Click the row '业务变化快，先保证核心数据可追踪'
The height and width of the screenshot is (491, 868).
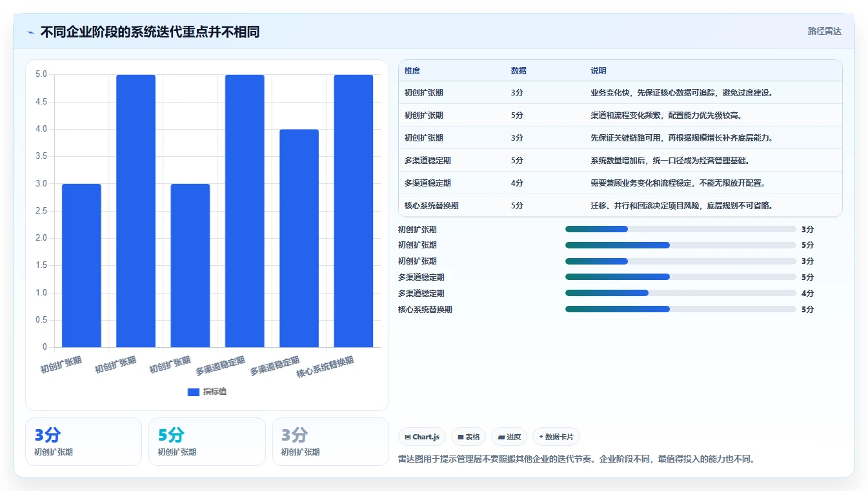coord(620,92)
